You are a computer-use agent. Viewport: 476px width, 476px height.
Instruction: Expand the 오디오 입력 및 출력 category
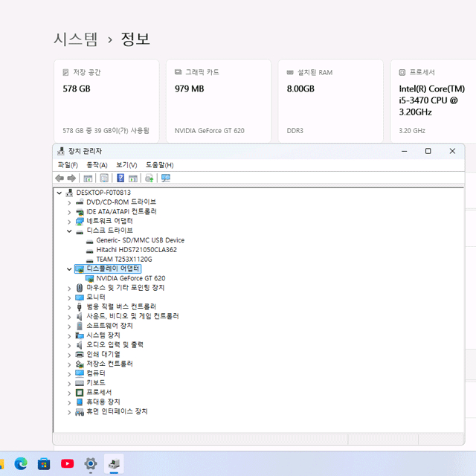69,345
